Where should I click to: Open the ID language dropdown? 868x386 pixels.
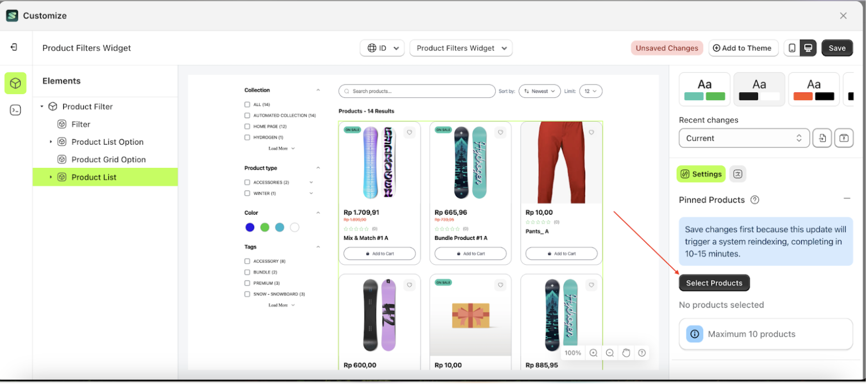pos(383,48)
